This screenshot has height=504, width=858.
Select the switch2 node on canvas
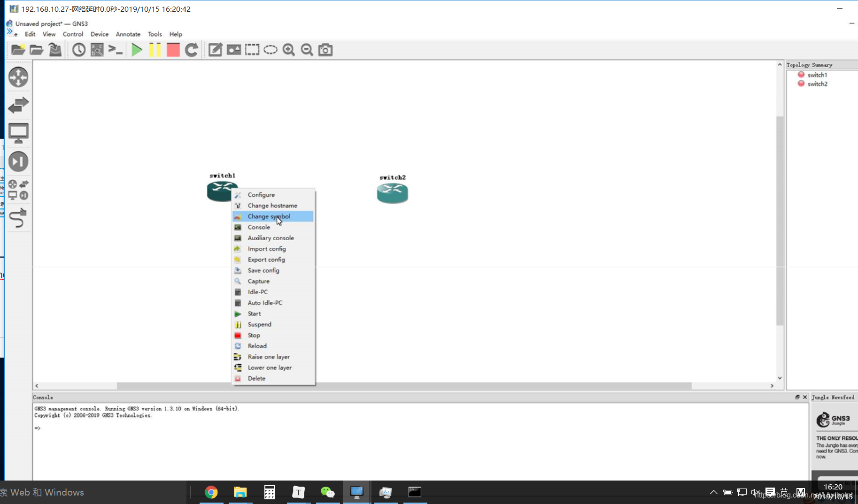(393, 193)
